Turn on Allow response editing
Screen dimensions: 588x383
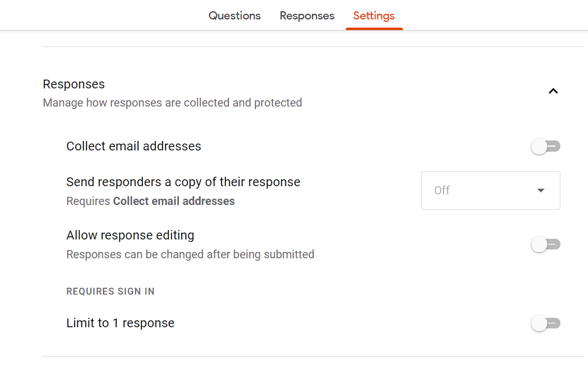coord(545,244)
